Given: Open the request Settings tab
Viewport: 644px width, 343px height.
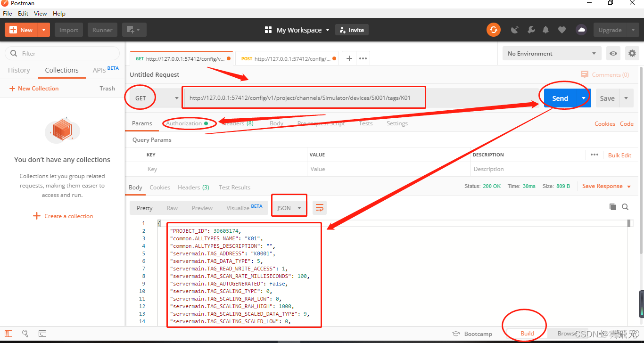Looking at the screenshot, I should tap(397, 123).
